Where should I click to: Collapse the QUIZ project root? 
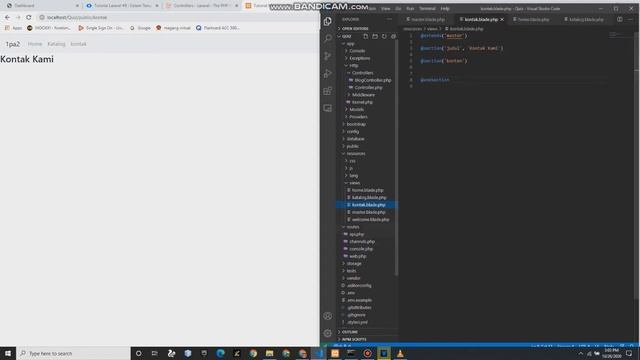(x=347, y=36)
